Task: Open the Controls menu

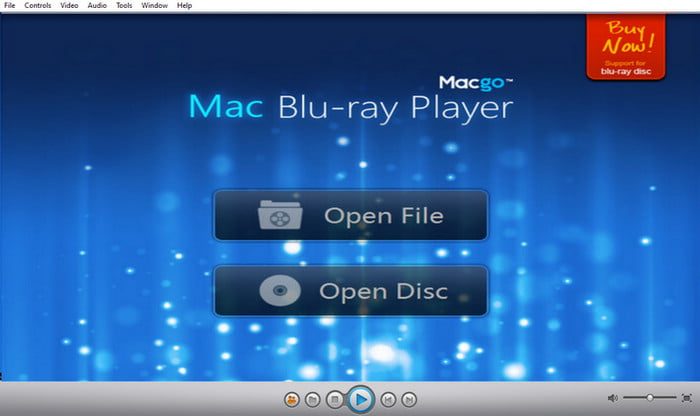Action: [38, 5]
